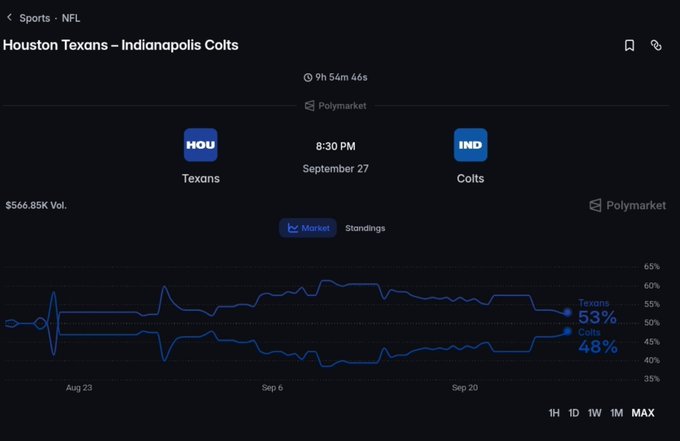The width and height of the screenshot is (680, 441).
Task: Click the Aug 23 axis label
Action: pyautogui.click(x=79, y=388)
